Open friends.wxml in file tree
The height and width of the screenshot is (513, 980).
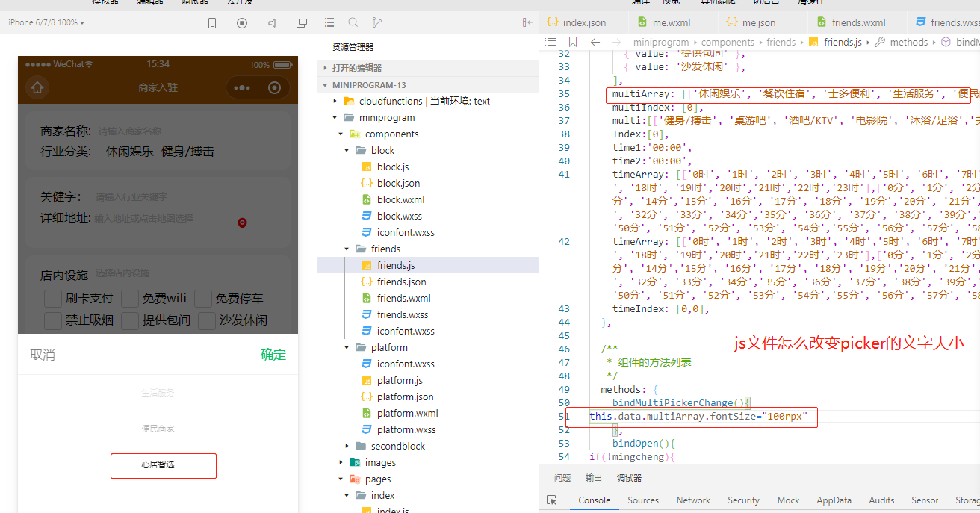click(403, 298)
